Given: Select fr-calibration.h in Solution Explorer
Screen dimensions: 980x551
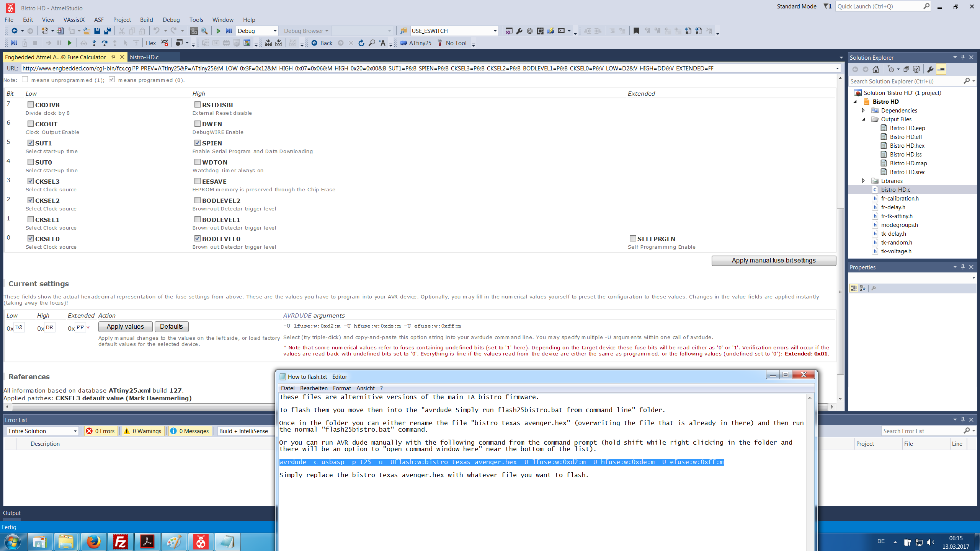Looking at the screenshot, I should [x=900, y=199].
